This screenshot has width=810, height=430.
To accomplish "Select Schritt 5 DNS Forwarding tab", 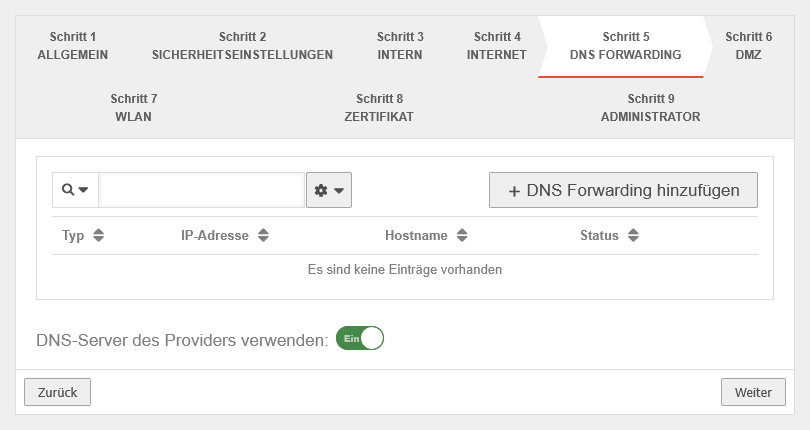I will pyautogui.click(x=626, y=46).
